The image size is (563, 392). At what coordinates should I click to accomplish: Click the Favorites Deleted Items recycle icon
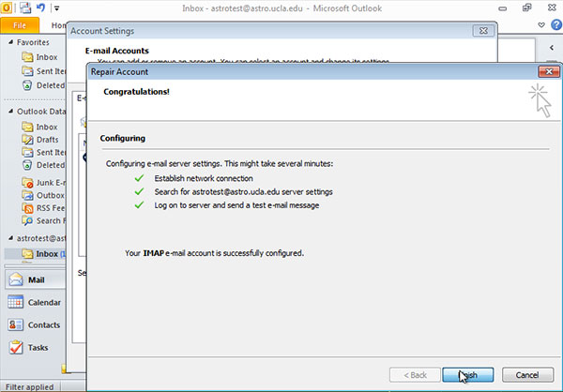coord(27,85)
